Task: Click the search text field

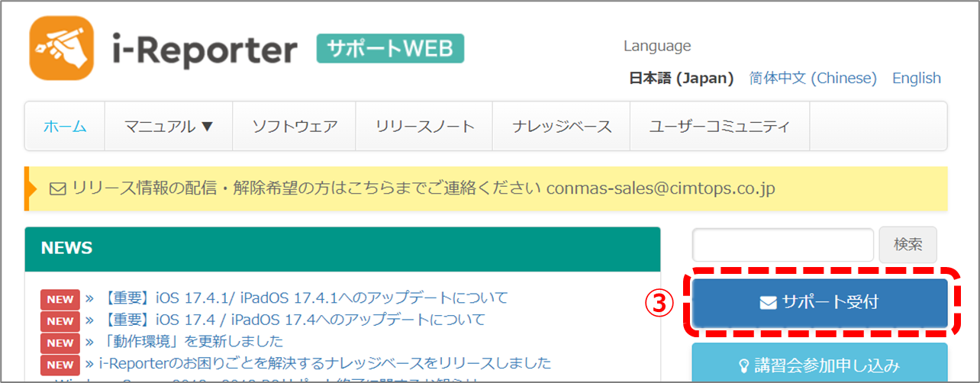Action: point(782,245)
